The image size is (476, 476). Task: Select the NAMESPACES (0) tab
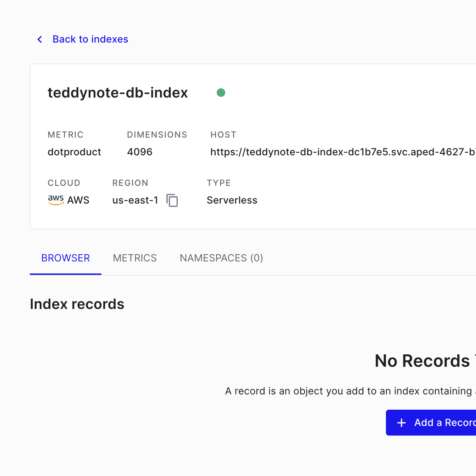(x=221, y=258)
